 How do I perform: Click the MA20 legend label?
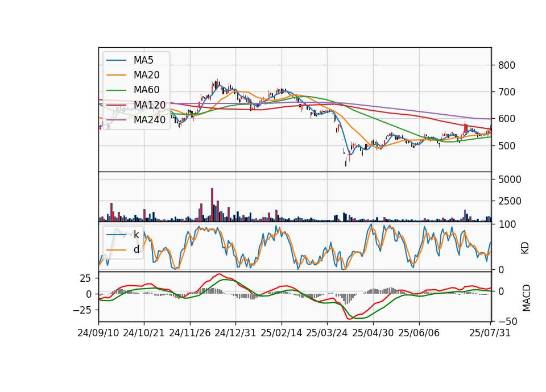tap(146, 75)
